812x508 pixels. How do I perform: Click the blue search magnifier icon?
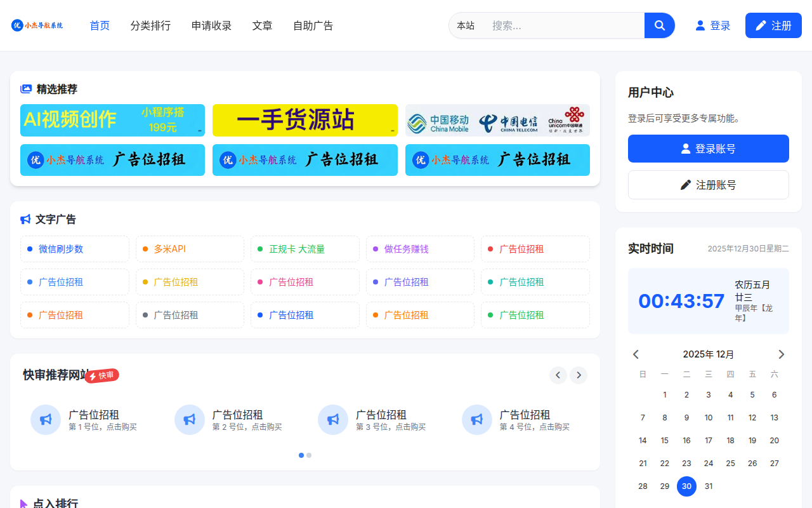(659, 25)
